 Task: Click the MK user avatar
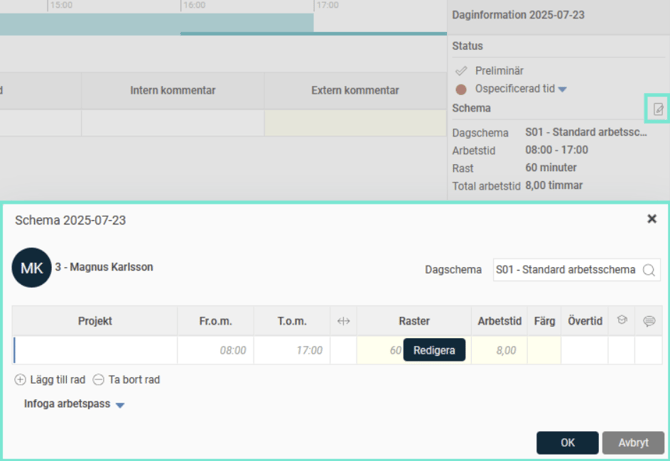(x=31, y=268)
